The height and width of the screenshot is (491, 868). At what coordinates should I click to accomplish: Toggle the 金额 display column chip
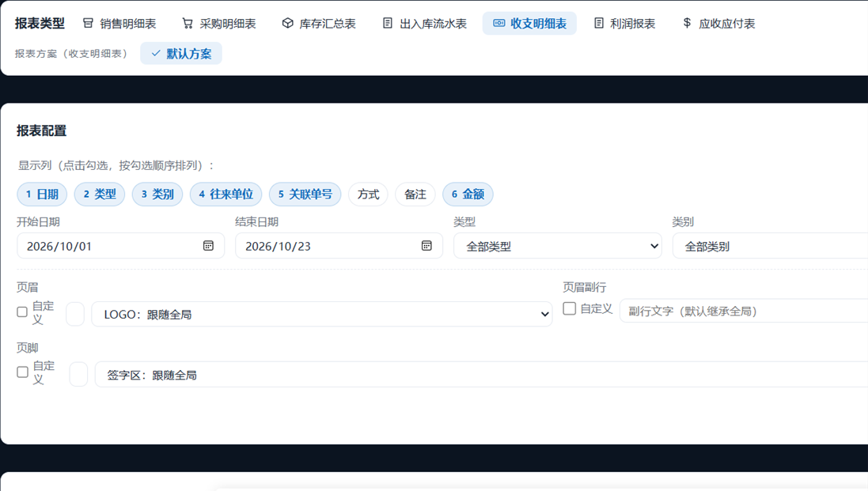[468, 194]
